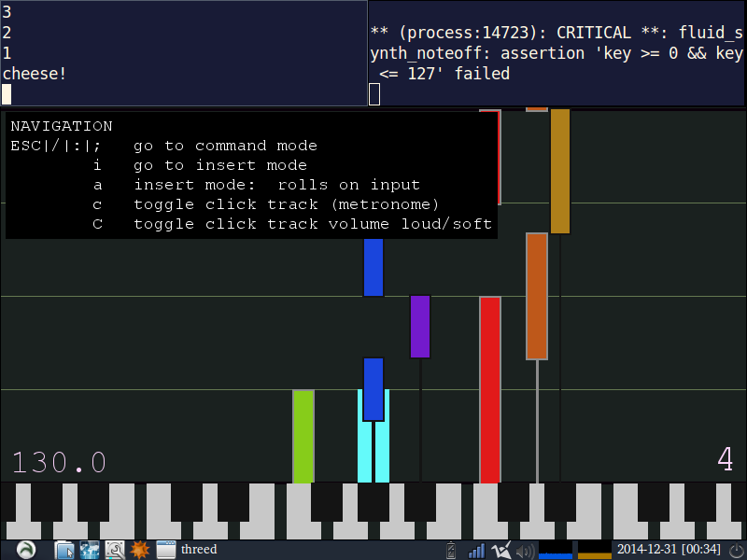Click the power button in taskbar corner
Screen dimensions: 747x560
point(736,550)
